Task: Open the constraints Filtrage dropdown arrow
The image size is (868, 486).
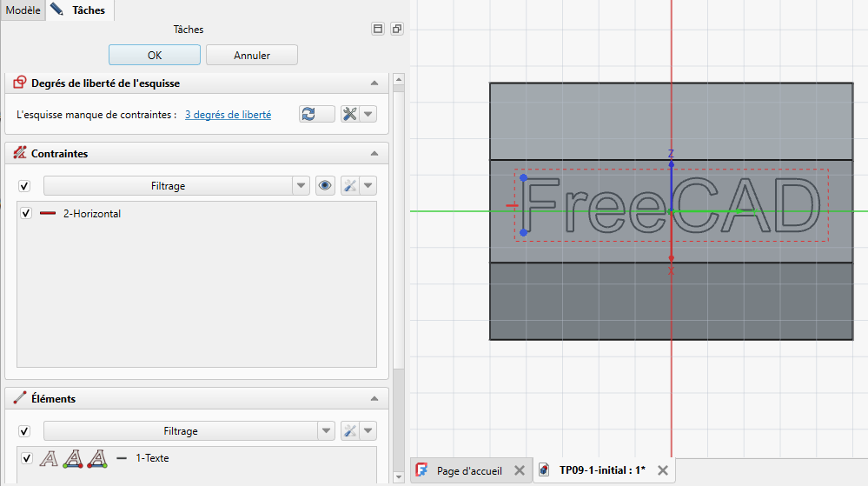Action: [x=301, y=186]
